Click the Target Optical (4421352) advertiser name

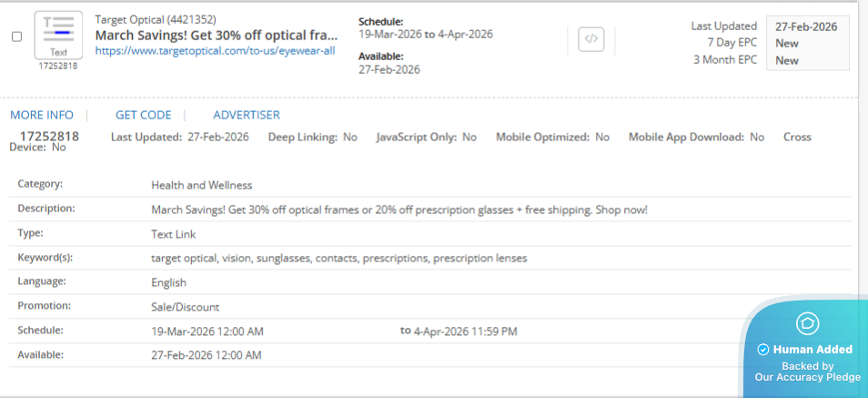coord(156,19)
